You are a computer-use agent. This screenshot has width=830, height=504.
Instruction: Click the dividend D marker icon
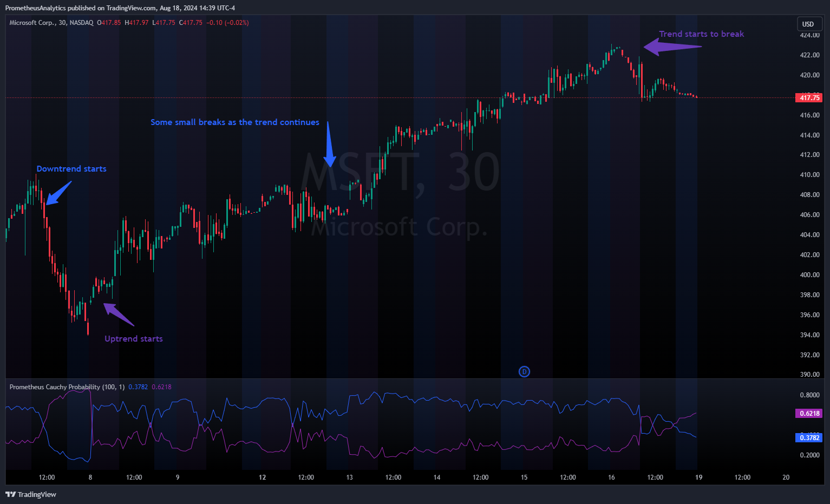(x=524, y=371)
